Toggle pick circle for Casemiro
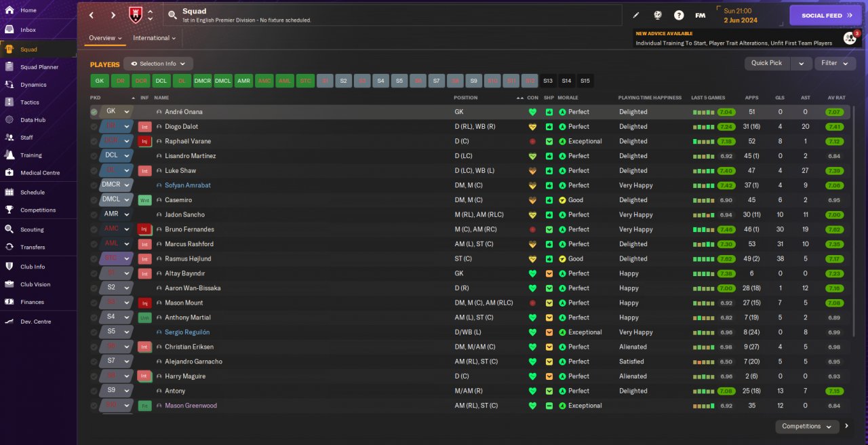The width and height of the screenshot is (868, 445). point(94,200)
